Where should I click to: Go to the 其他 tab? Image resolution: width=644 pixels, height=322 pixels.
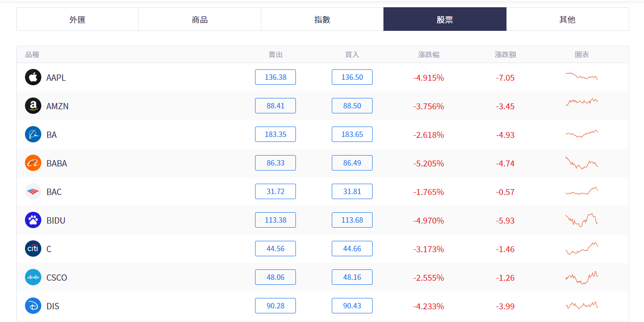pos(567,20)
